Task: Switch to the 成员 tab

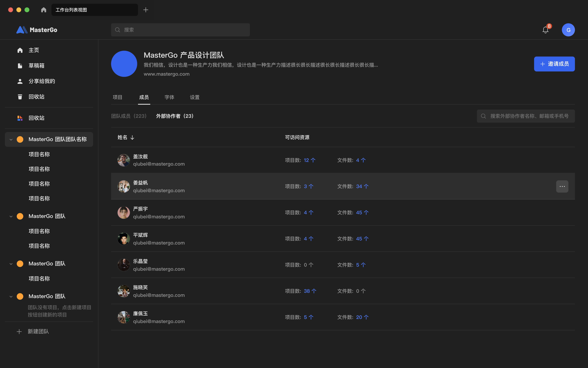Action: 144,97
